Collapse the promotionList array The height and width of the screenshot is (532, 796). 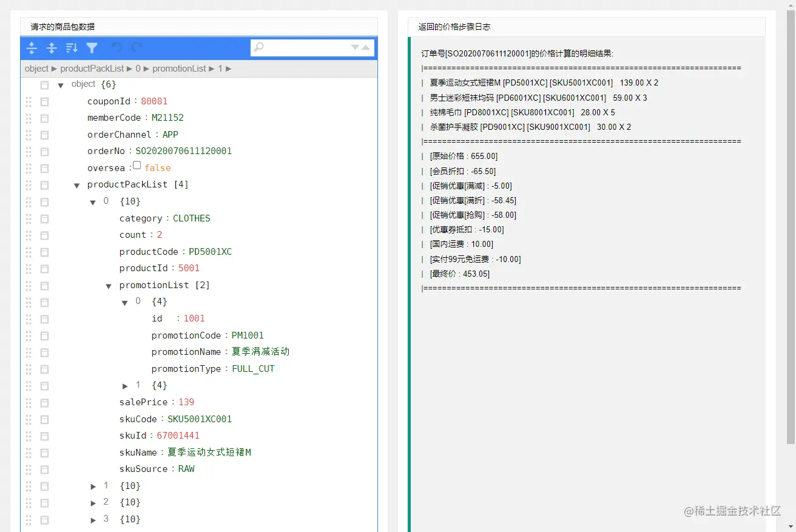pos(109,286)
